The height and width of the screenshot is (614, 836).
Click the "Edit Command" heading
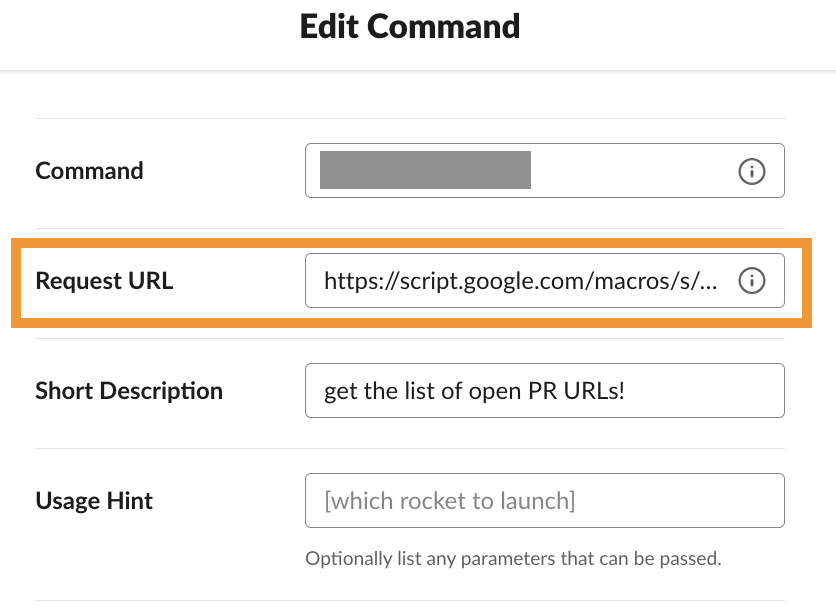pos(410,26)
